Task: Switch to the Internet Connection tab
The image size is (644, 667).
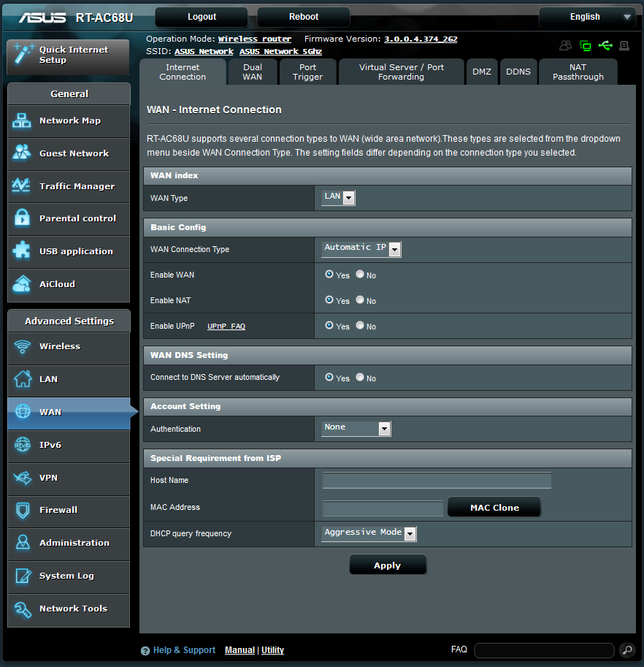Action: 183,72
